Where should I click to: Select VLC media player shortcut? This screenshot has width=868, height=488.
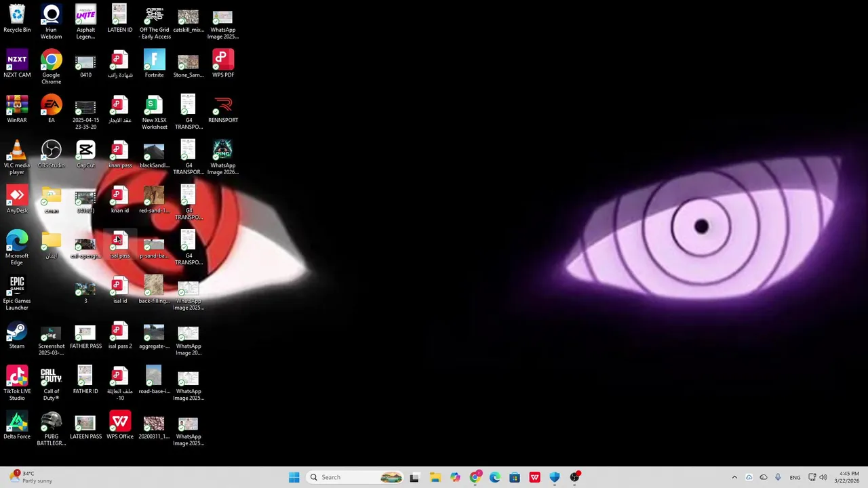pyautogui.click(x=17, y=157)
